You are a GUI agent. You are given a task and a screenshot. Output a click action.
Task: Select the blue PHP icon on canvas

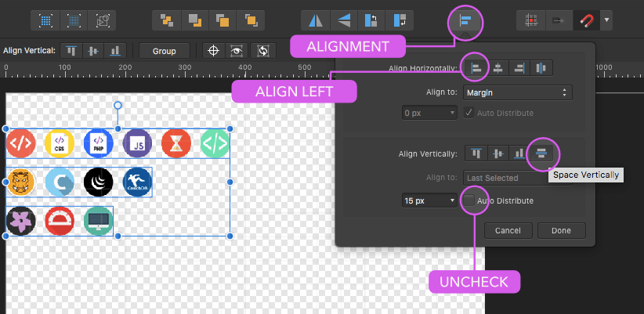click(x=99, y=143)
